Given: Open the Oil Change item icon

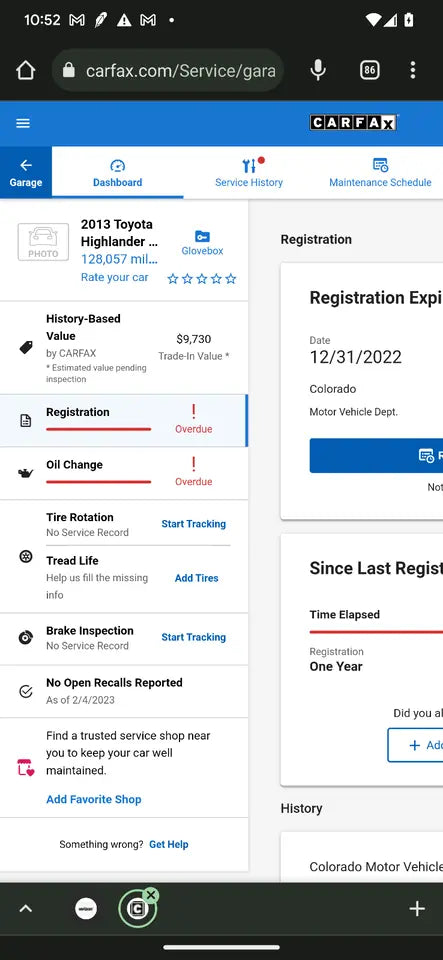Looking at the screenshot, I should tap(26, 473).
